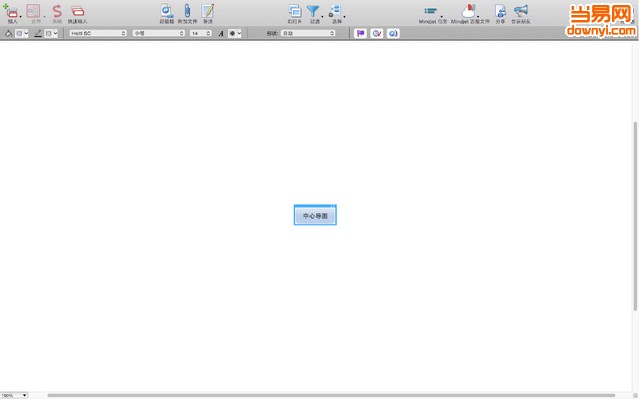Image resolution: width=640 pixels, height=400 pixels.
Task: Open the Mindjet Tasks toolbar icon
Action: coord(431,11)
